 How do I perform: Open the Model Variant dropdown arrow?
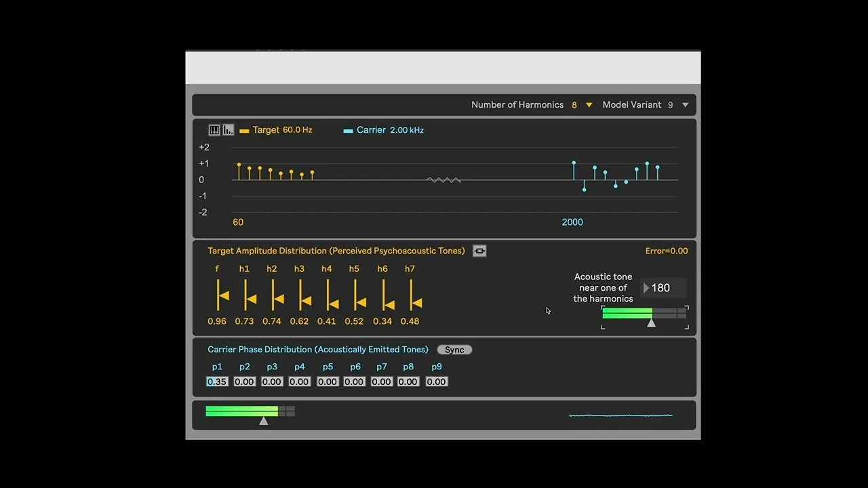tap(685, 105)
